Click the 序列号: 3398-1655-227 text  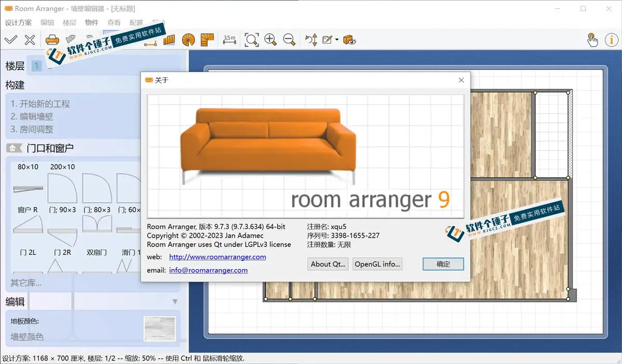coord(343,235)
